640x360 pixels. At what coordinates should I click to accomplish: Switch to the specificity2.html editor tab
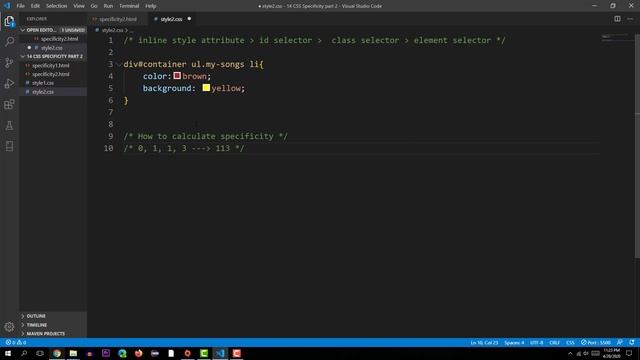pyautogui.click(x=118, y=19)
